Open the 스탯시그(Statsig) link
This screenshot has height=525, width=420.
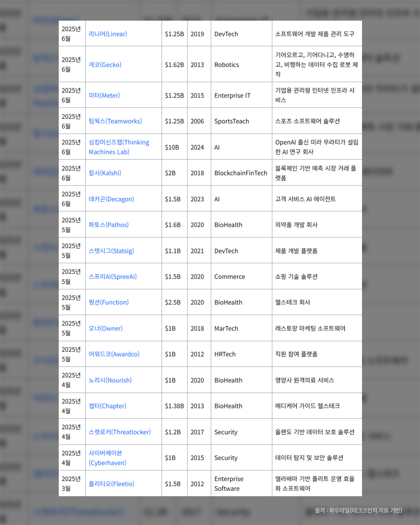coord(111,251)
